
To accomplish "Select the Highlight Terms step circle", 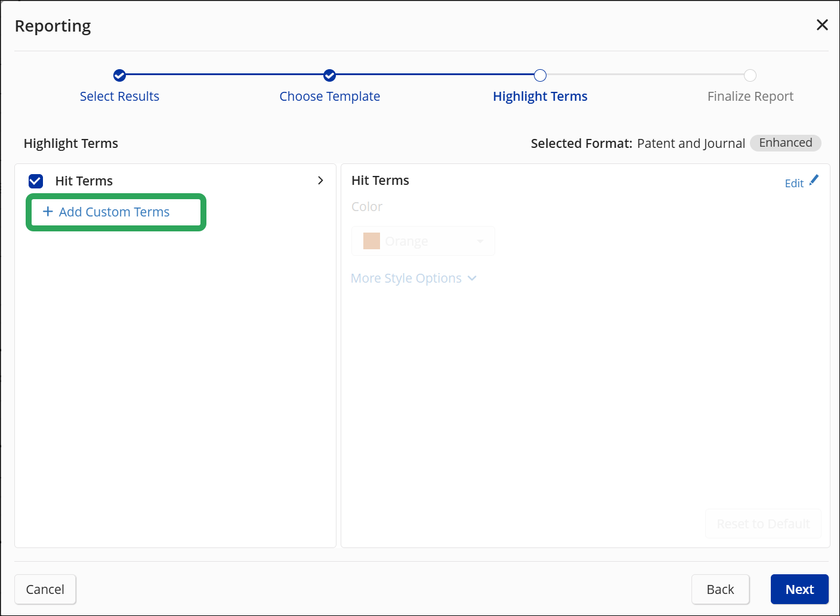I will pos(540,76).
